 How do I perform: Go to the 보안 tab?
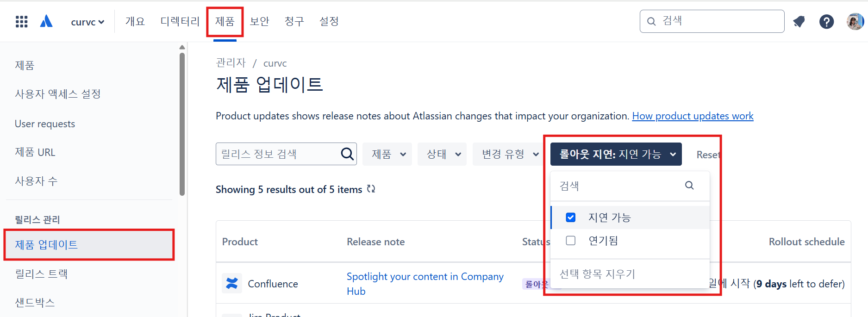tap(260, 21)
